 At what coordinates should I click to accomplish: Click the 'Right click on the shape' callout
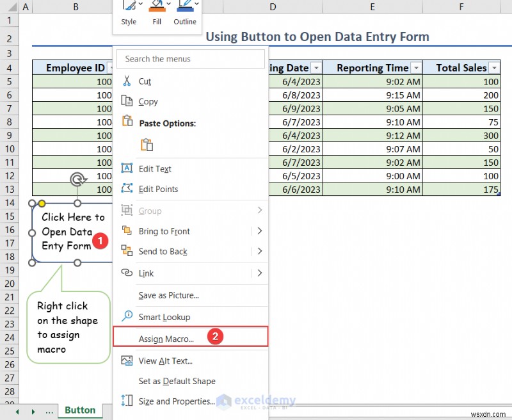pos(68,327)
